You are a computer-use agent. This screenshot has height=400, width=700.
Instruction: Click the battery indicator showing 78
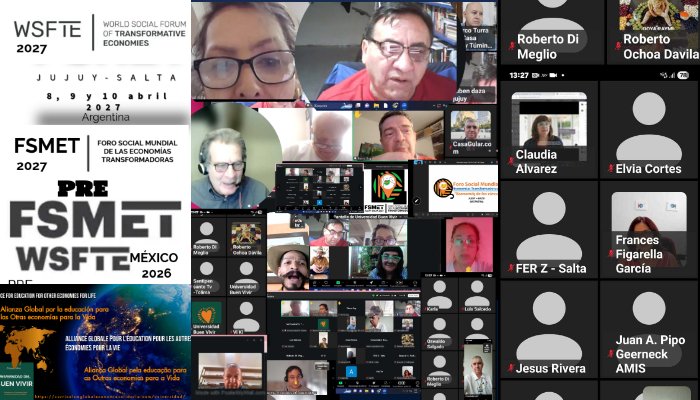click(x=683, y=75)
